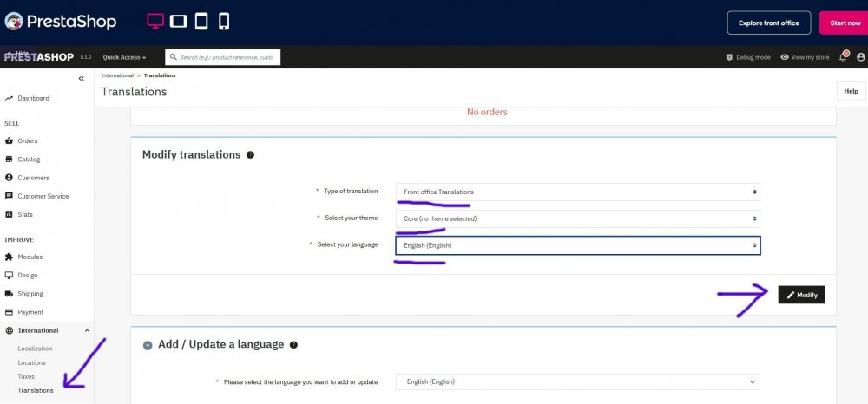Click the PRESTASHOP admin header logo
This screenshot has height=404, width=868.
pyautogui.click(x=39, y=57)
